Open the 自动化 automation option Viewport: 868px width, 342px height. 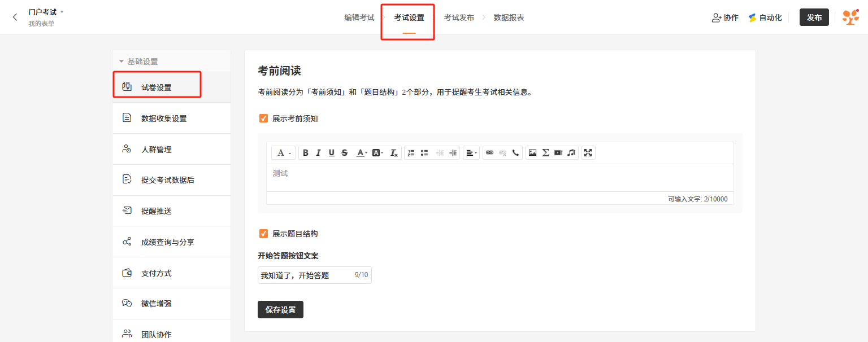point(765,17)
